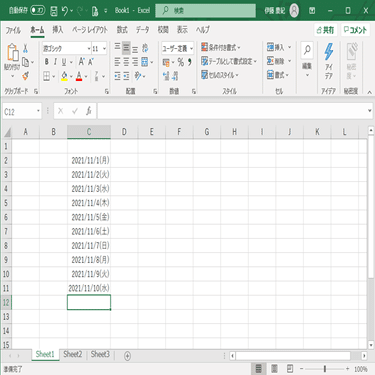
Task: Open the number format dropdown
Action: pyautogui.click(x=191, y=49)
